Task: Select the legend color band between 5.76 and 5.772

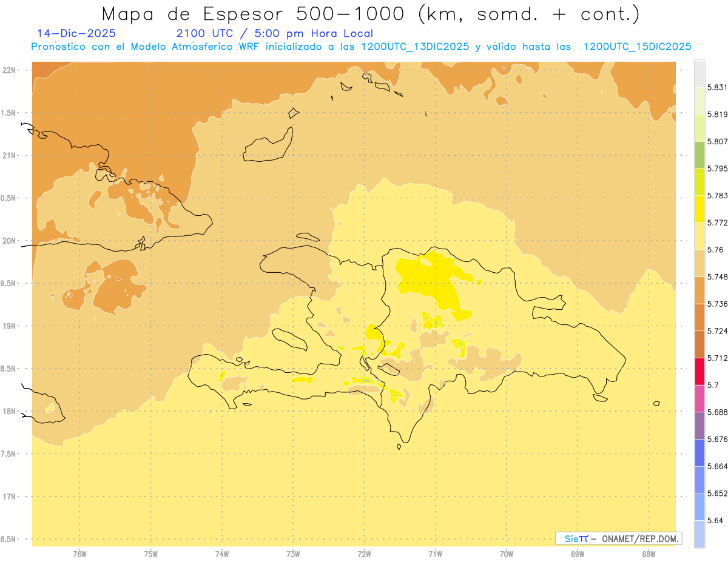Action: (x=699, y=236)
